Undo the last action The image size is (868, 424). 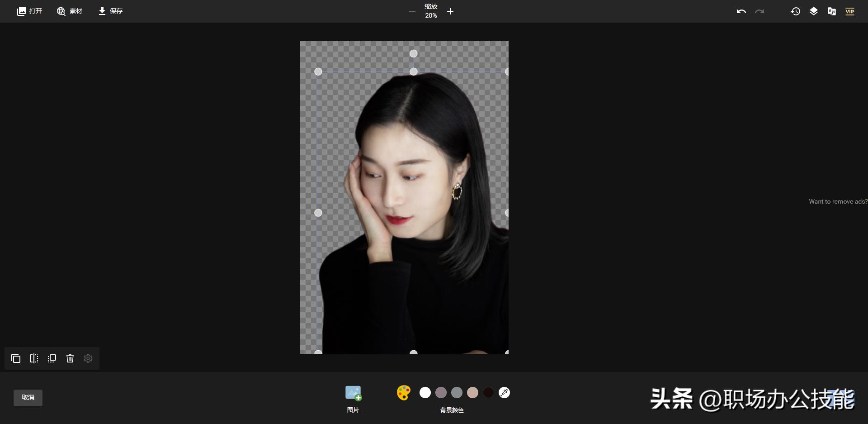(741, 11)
